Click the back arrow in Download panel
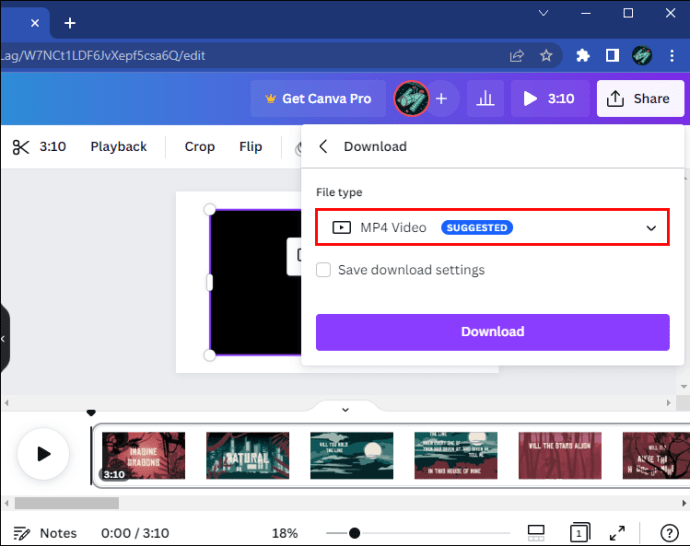 323,147
